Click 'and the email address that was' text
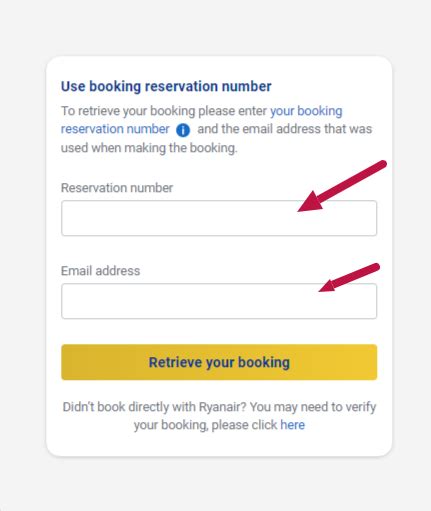 tap(285, 129)
